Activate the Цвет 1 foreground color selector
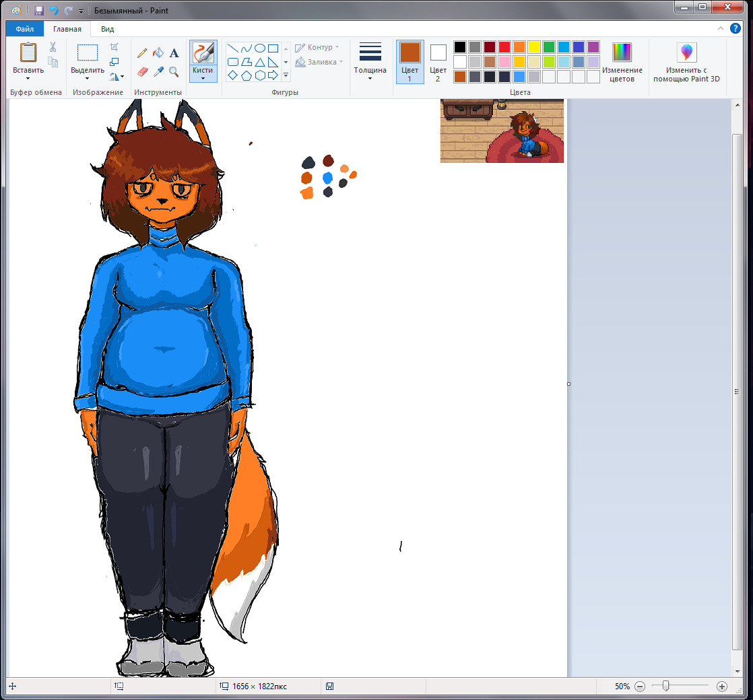The width and height of the screenshot is (753, 700). (x=410, y=61)
